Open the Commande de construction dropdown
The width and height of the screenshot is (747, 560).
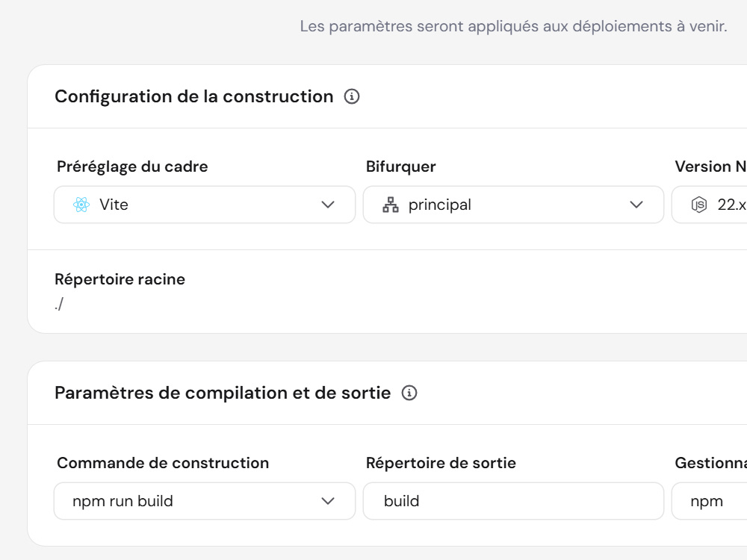205,501
